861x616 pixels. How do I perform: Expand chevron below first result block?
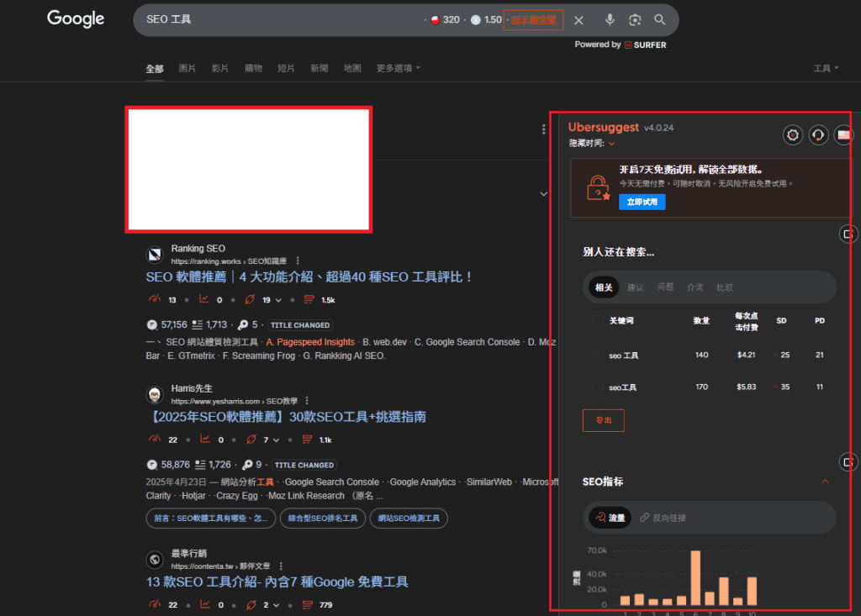coord(544,194)
